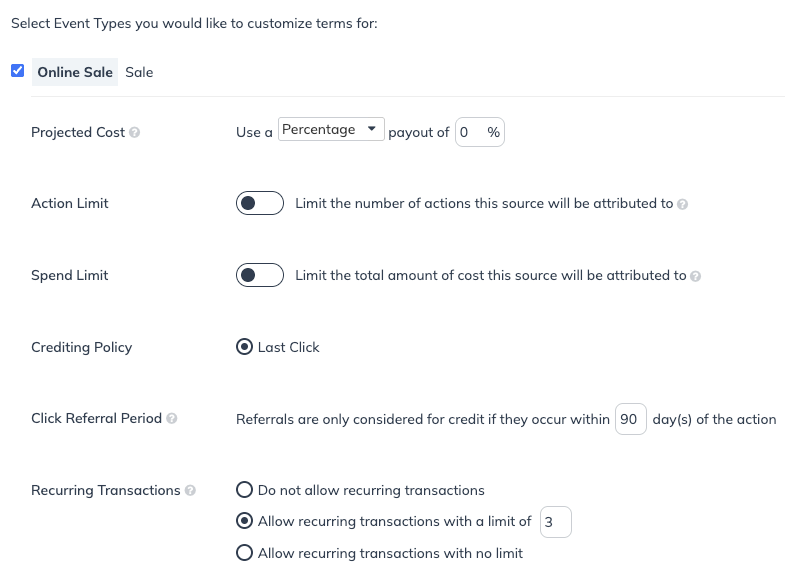Viewport: 785px width, 573px height.
Task: Click help icon after Action Limit description
Action: [682, 204]
